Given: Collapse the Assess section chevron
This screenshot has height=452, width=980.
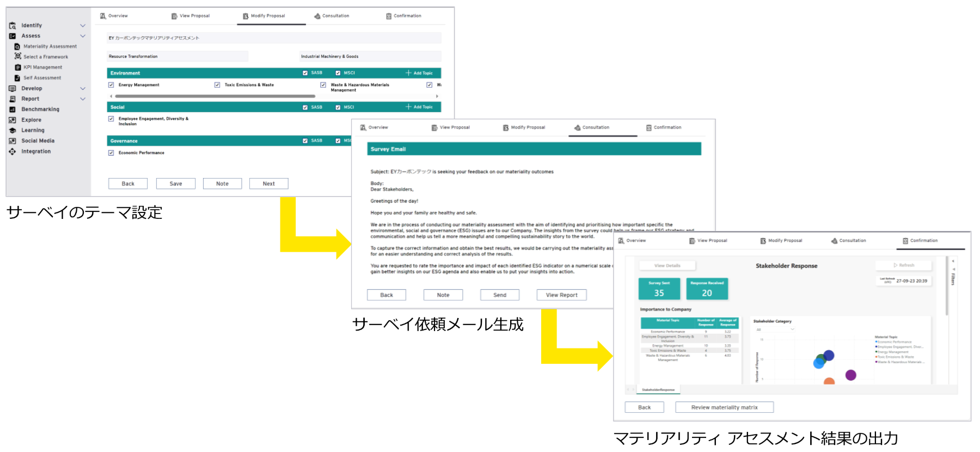Looking at the screenshot, I should click(x=83, y=36).
